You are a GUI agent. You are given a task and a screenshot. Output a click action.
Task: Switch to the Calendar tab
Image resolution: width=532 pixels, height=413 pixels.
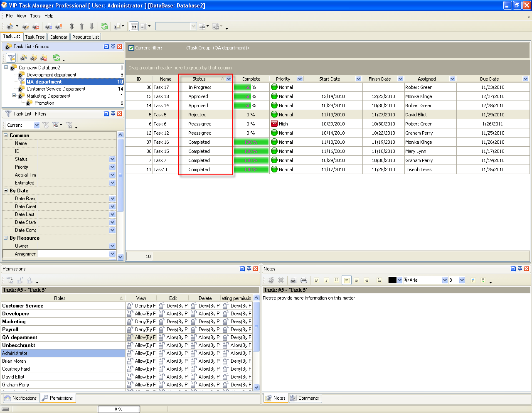58,37
